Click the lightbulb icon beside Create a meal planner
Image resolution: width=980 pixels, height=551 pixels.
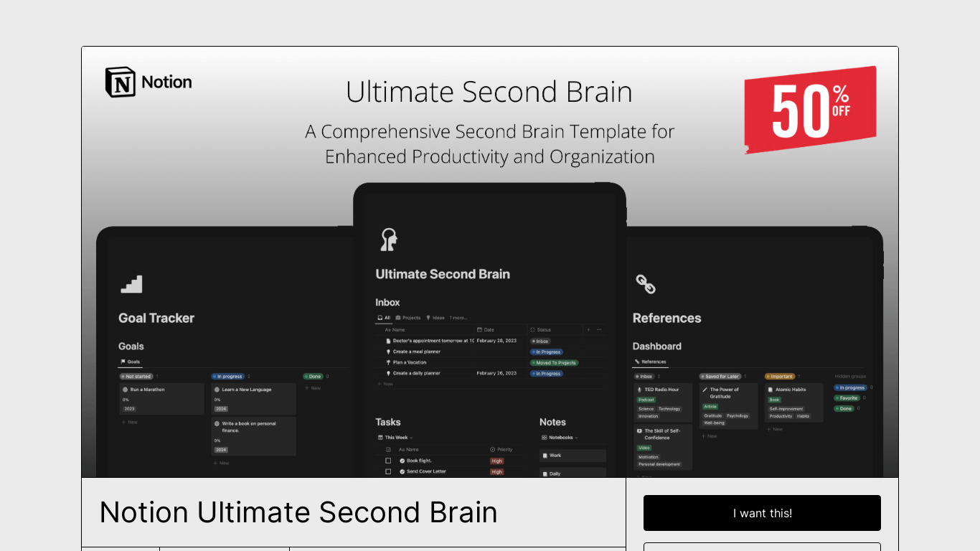[388, 352]
